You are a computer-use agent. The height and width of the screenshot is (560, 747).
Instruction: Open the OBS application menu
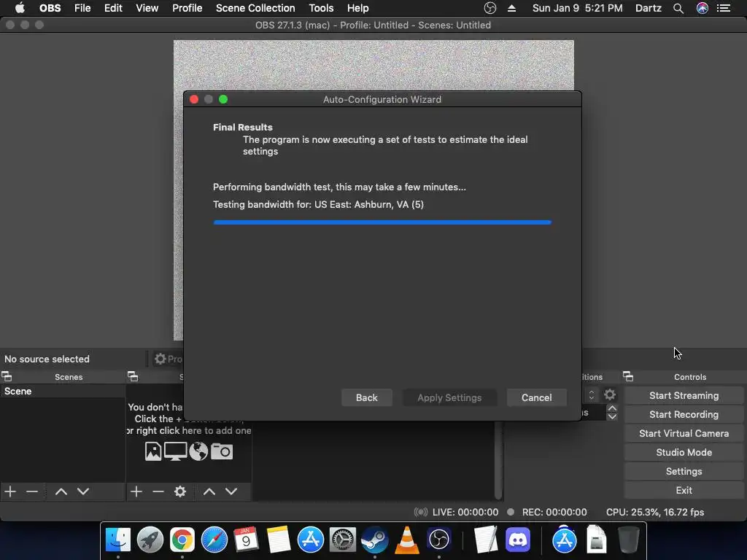point(50,8)
